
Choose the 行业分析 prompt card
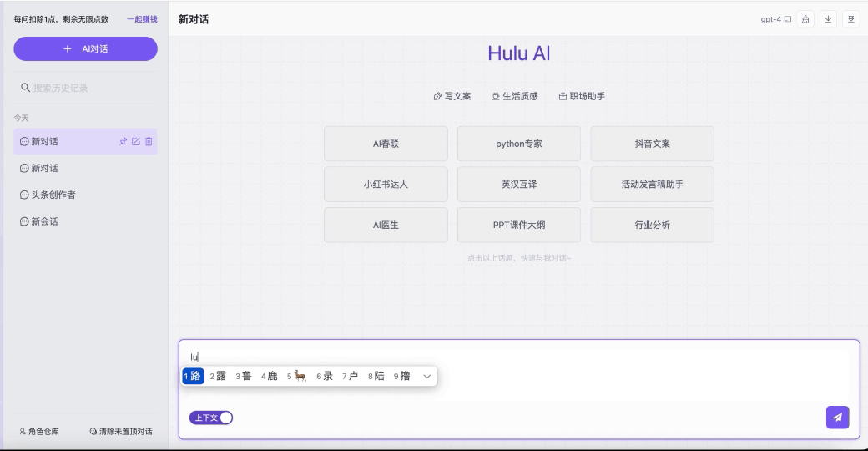(x=652, y=225)
